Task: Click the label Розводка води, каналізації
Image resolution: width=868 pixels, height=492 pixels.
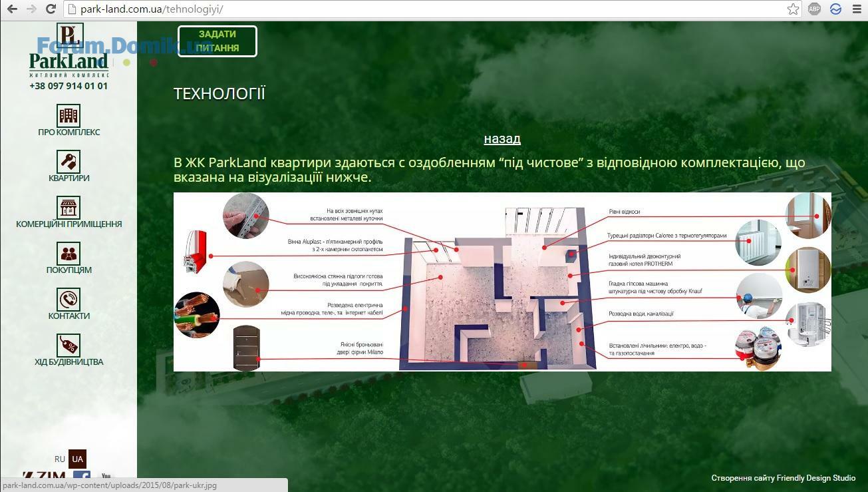Action: 641,314
